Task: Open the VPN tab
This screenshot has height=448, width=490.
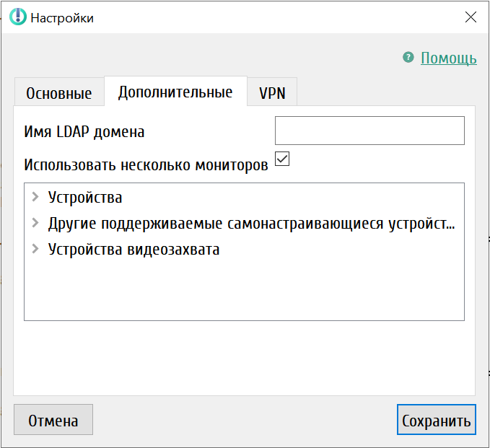Action: pos(272,94)
